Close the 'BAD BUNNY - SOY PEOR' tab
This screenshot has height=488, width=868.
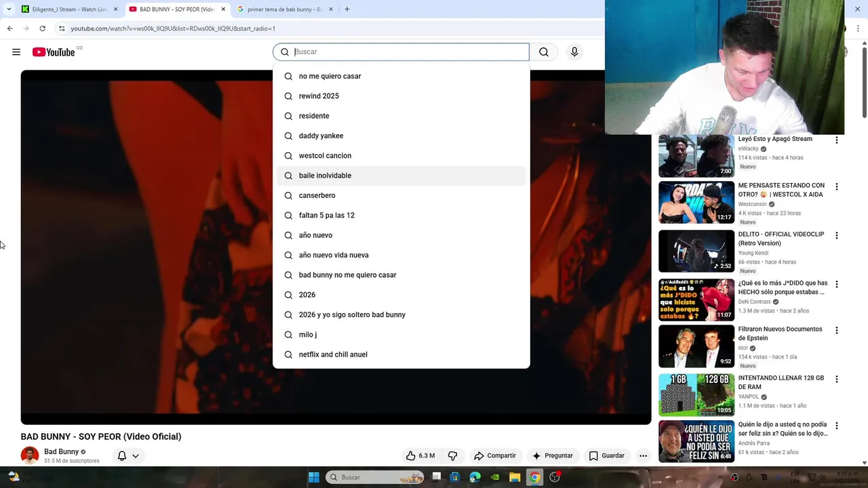click(223, 9)
